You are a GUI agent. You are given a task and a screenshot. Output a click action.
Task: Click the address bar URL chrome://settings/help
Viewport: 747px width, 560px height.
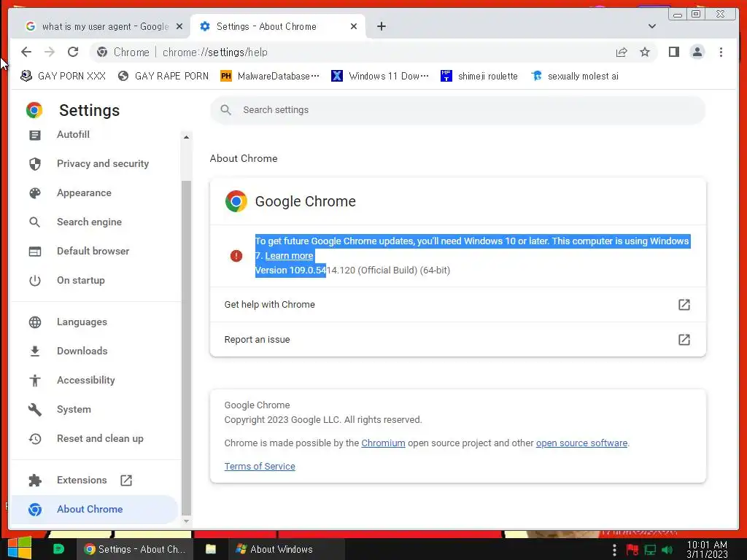[x=215, y=52]
